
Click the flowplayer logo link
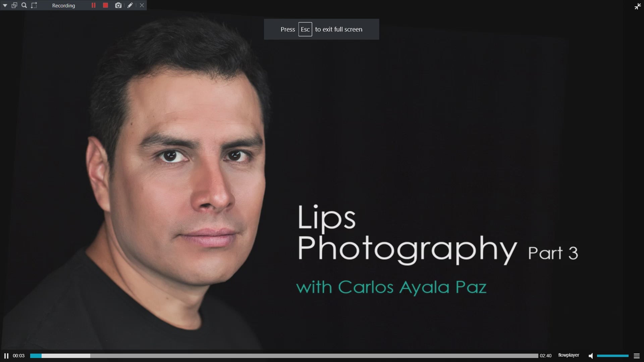coord(569,355)
